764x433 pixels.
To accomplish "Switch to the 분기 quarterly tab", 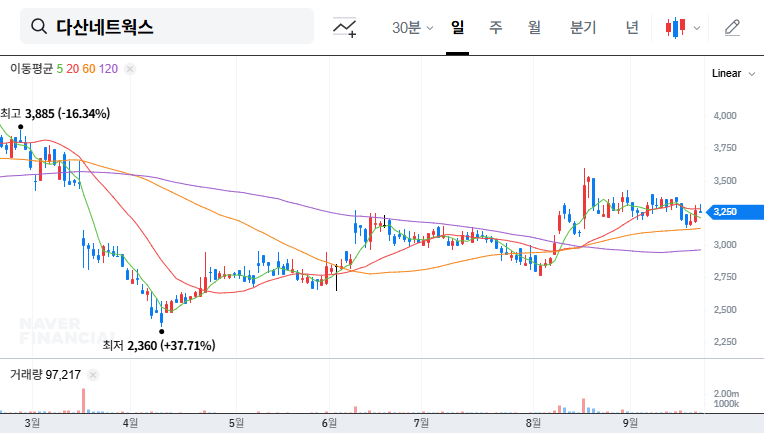I will (583, 27).
